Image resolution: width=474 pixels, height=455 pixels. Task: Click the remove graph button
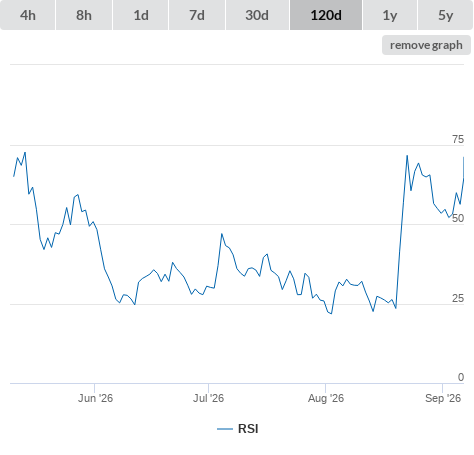426,45
